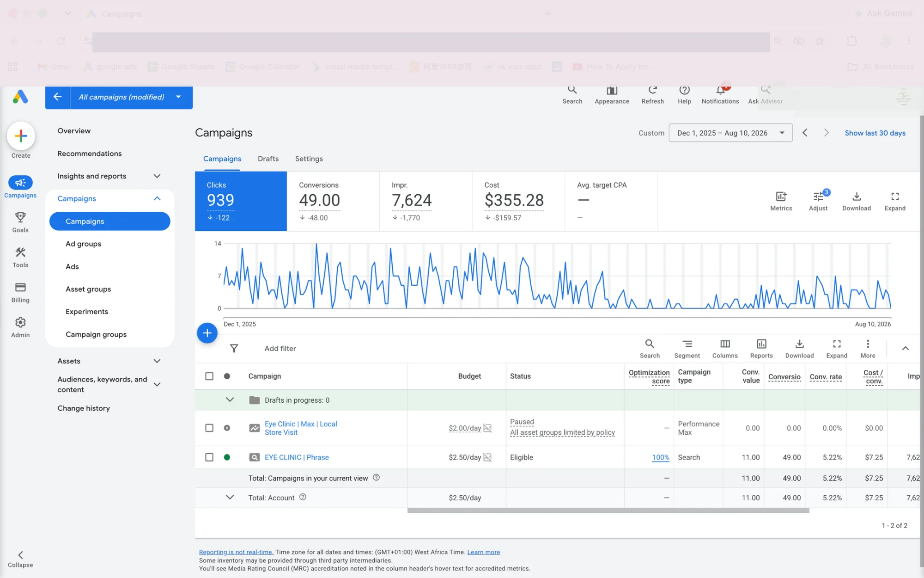Click Show last 30 days link
The height and width of the screenshot is (578, 924).
click(875, 133)
